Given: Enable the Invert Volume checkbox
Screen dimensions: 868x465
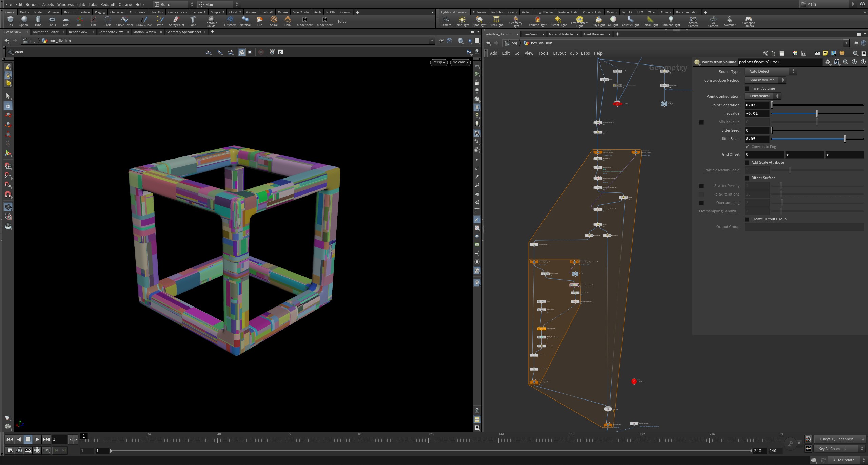Looking at the screenshot, I should pos(747,89).
